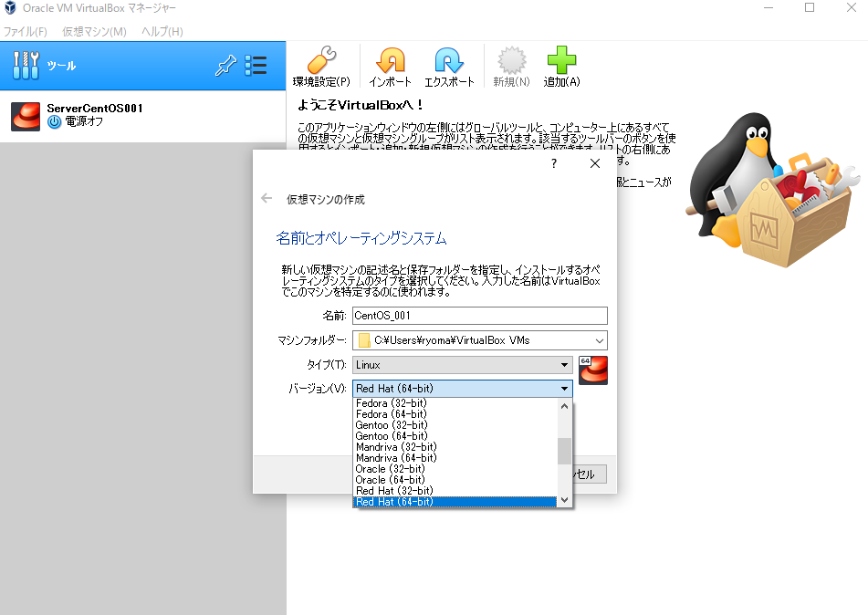Click the version list scroll up arrow

tap(564, 406)
